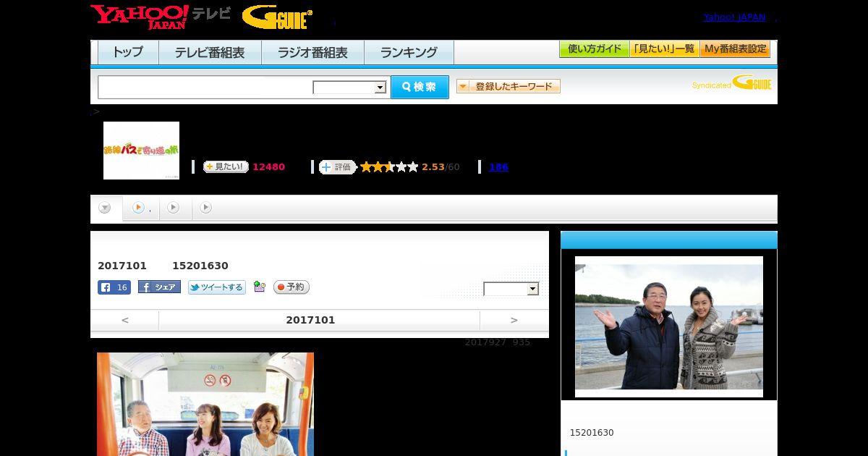This screenshot has width=868, height=456.
Task: Switch to ラジオ番組表 tab
Action: pos(312,52)
